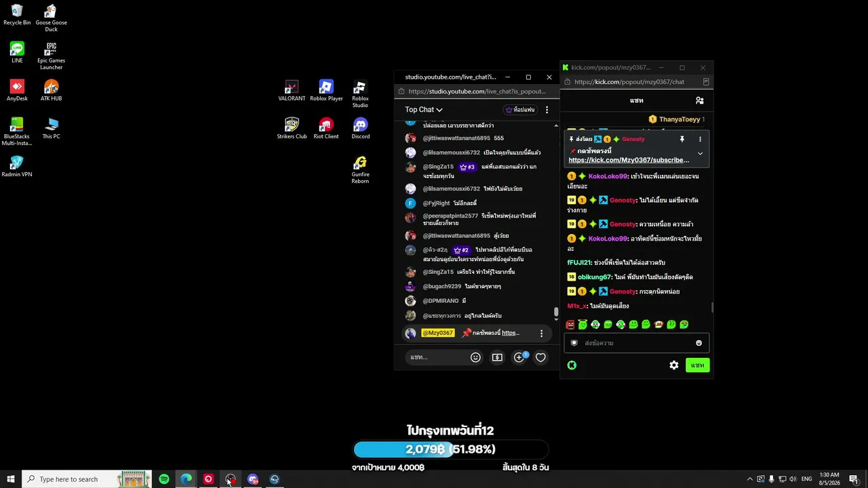Open Spotify from taskbar

point(164,479)
